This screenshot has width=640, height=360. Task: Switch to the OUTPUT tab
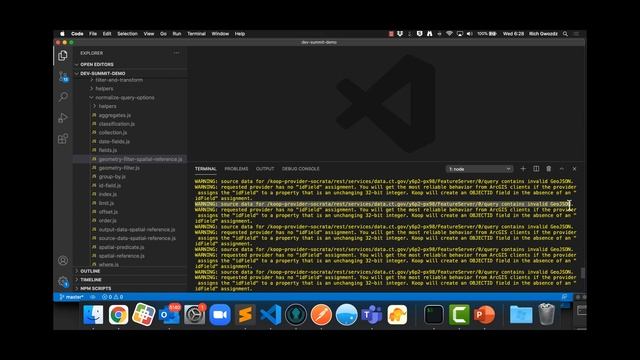point(265,169)
